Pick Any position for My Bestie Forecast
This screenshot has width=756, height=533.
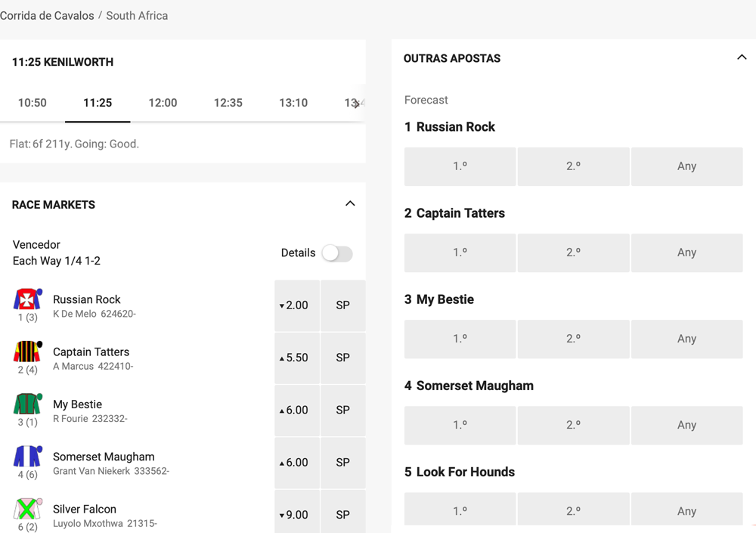(686, 339)
